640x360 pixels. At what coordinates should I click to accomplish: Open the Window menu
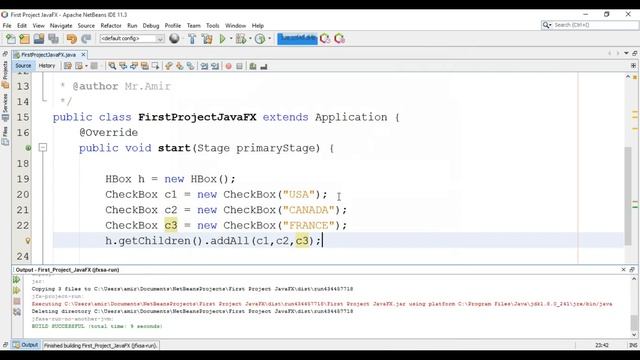tap(236, 26)
